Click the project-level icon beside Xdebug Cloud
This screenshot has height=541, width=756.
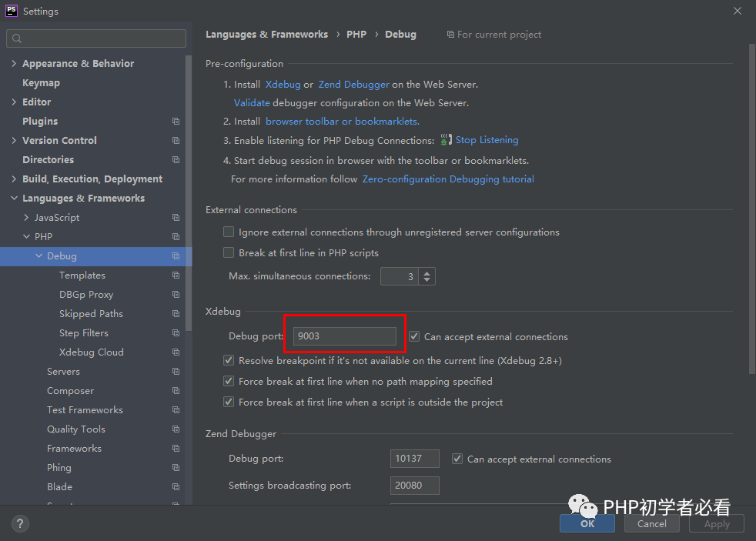pos(176,352)
